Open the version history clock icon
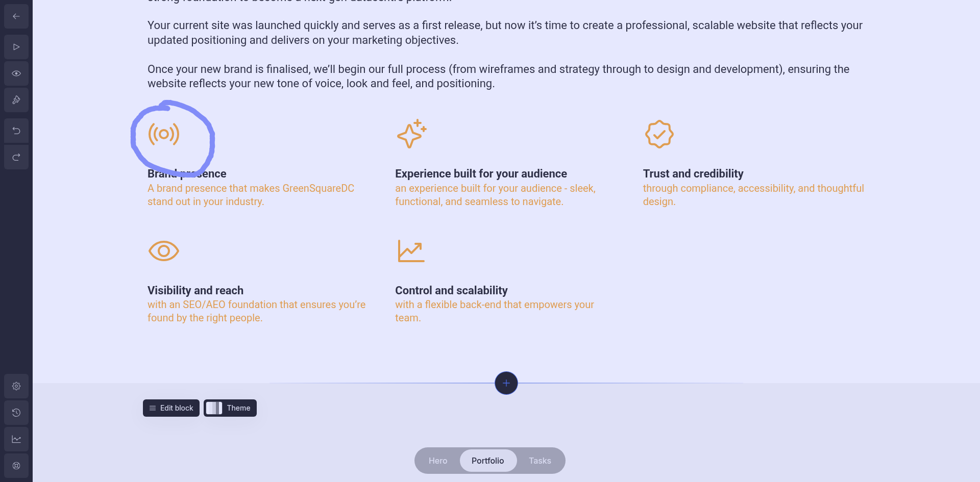This screenshot has height=482, width=980. point(16,413)
